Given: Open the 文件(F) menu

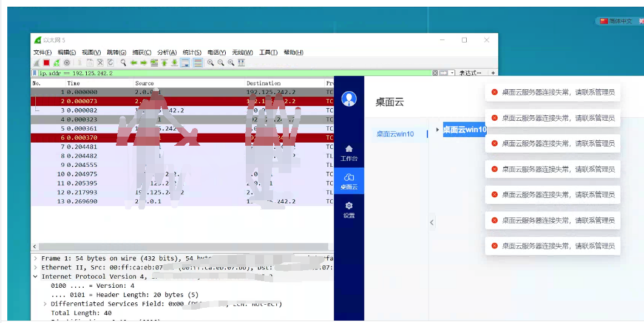Looking at the screenshot, I should pyautogui.click(x=42, y=52).
